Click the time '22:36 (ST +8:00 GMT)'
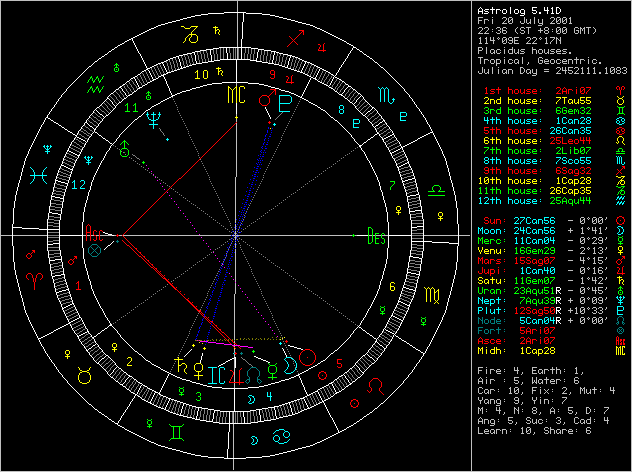The width and height of the screenshot is (632, 472). [x=537, y=31]
